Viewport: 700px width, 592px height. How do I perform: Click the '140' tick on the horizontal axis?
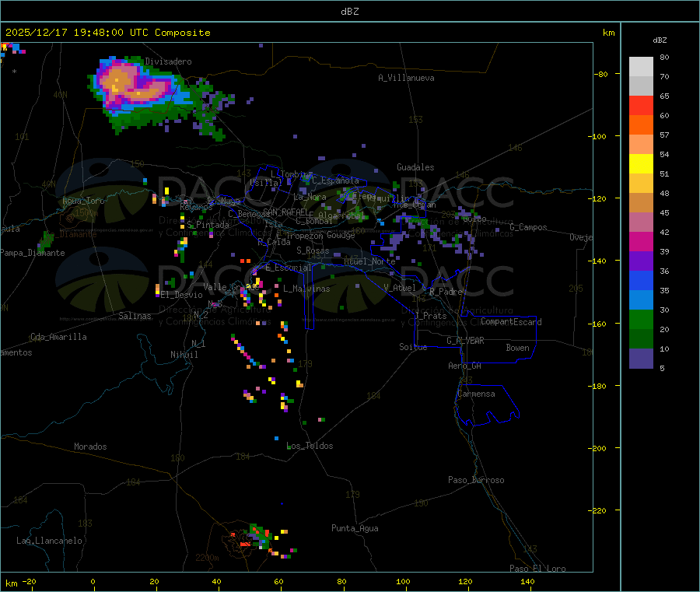click(527, 582)
